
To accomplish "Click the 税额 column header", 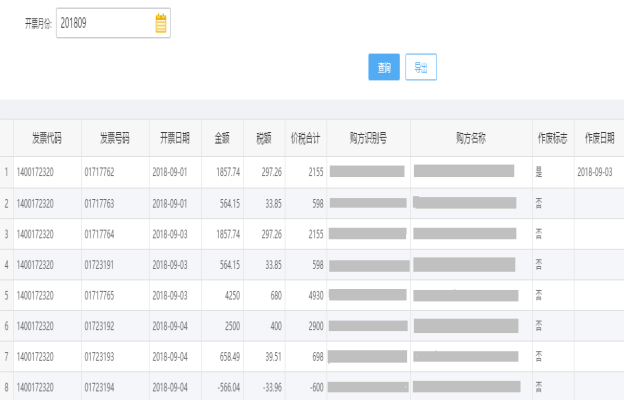I will (x=264, y=138).
